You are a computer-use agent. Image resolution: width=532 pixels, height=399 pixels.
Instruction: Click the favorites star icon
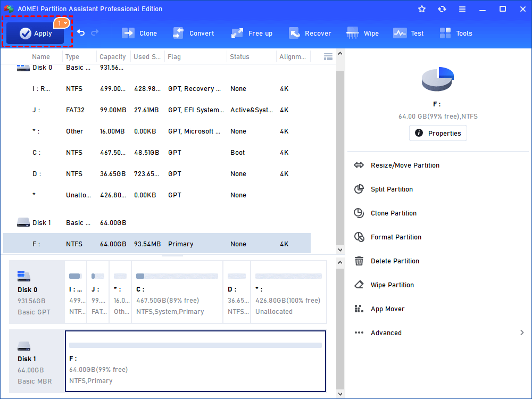pyautogui.click(x=422, y=9)
